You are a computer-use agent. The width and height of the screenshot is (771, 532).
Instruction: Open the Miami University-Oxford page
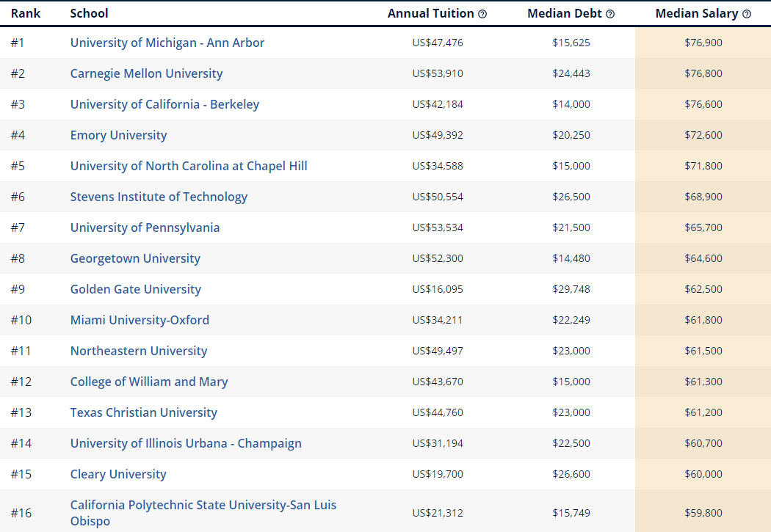[140, 320]
